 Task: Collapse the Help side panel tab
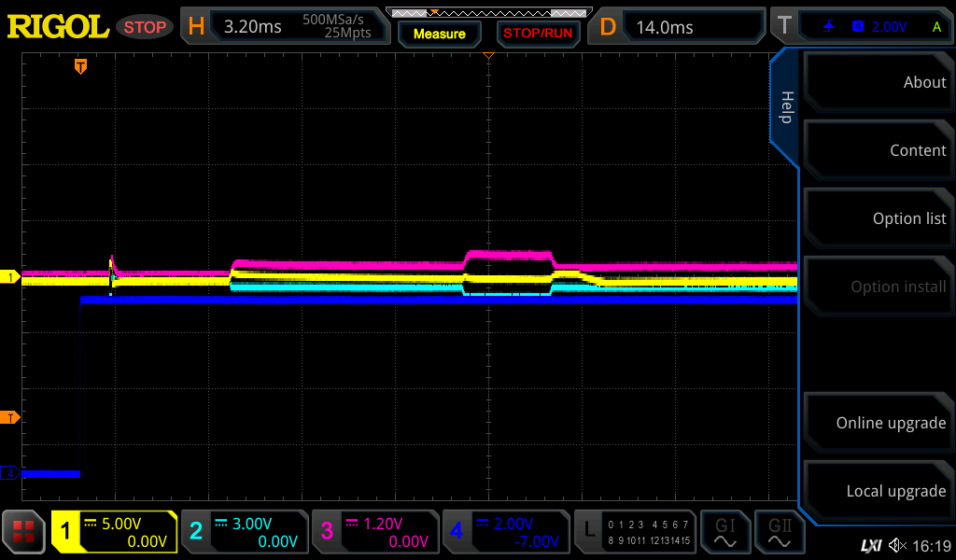[x=785, y=107]
